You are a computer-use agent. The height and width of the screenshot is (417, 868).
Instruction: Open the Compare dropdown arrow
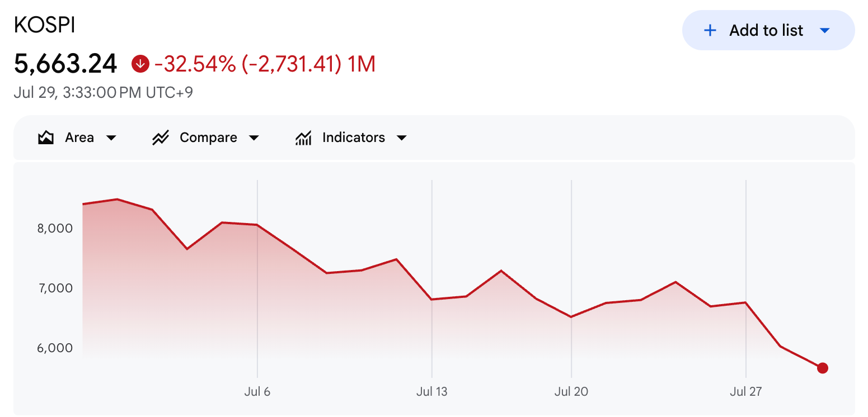pyautogui.click(x=254, y=138)
